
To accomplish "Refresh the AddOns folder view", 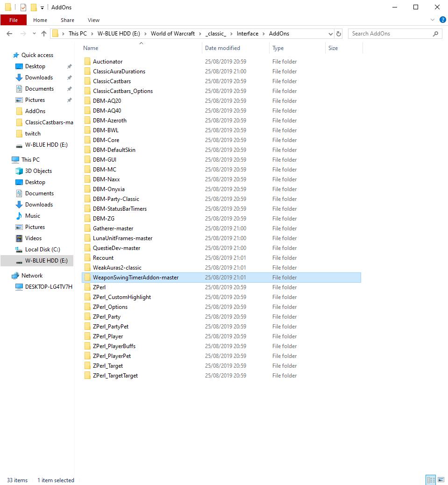I will (339, 34).
